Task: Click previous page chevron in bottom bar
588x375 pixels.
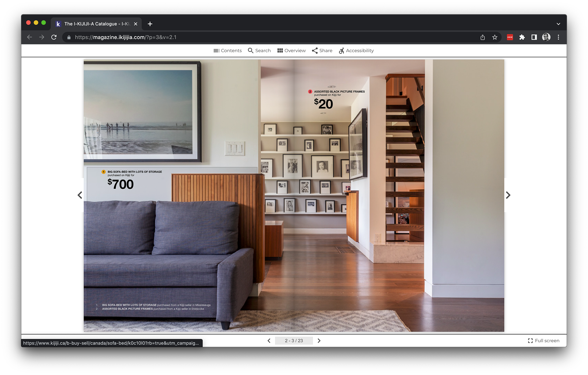Action: point(269,341)
